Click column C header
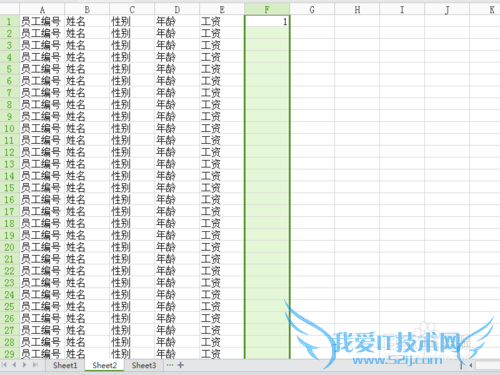Image resolution: width=500 pixels, height=375 pixels. click(132, 10)
